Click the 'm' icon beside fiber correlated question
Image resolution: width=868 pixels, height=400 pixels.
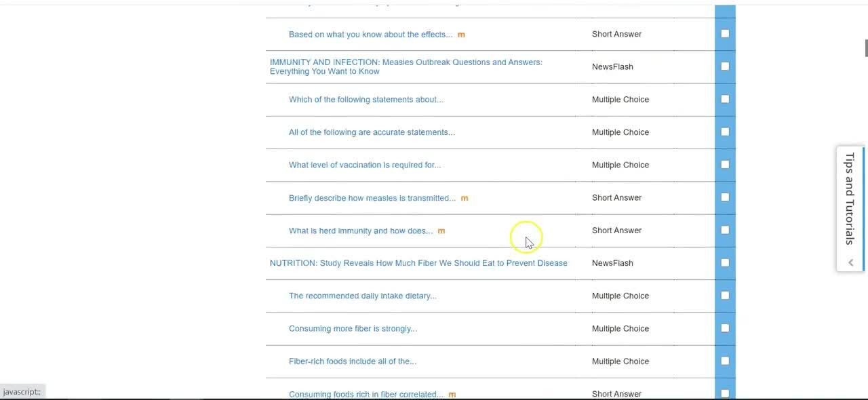click(x=452, y=395)
